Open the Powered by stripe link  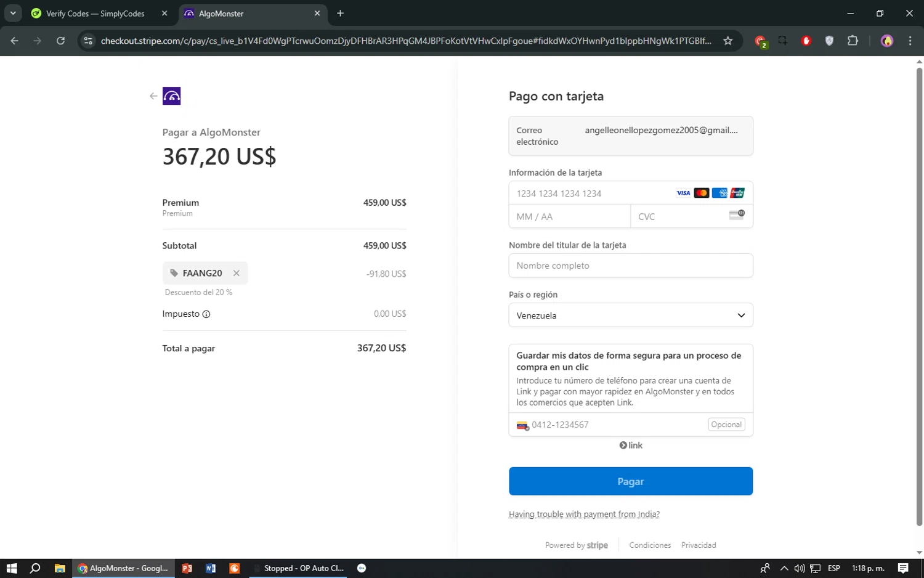coord(577,545)
